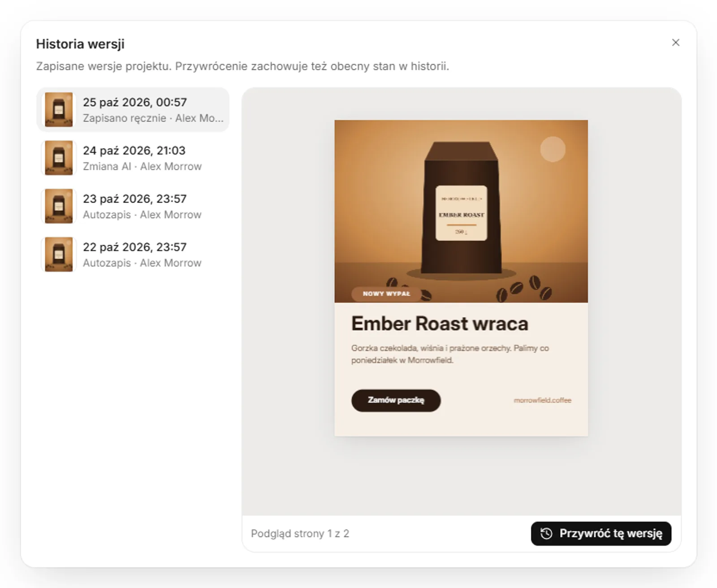
Task: Click the Ember Roast wraca preview headline
Action: coord(440,324)
